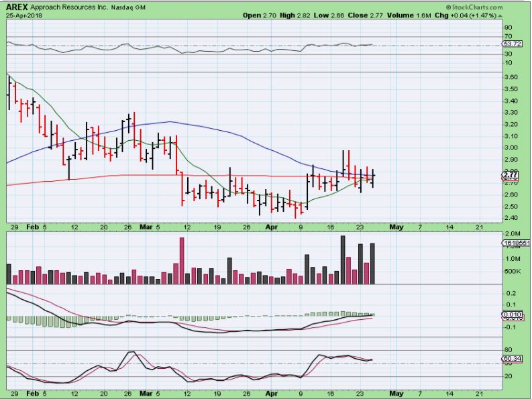The height and width of the screenshot is (399, 532).
Task: Click the 20 level on the stochastic axis
Action: (x=509, y=376)
